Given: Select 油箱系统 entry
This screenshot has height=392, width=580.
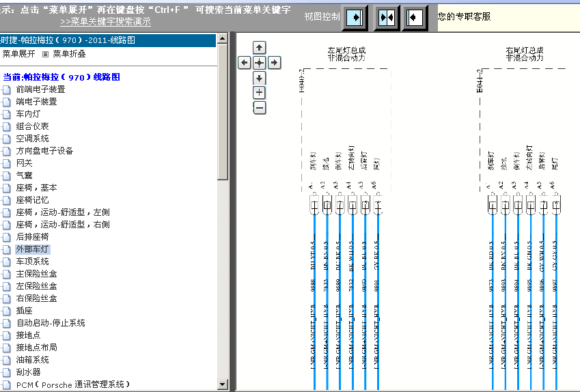Looking at the screenshot, I should tap(33, 359).
